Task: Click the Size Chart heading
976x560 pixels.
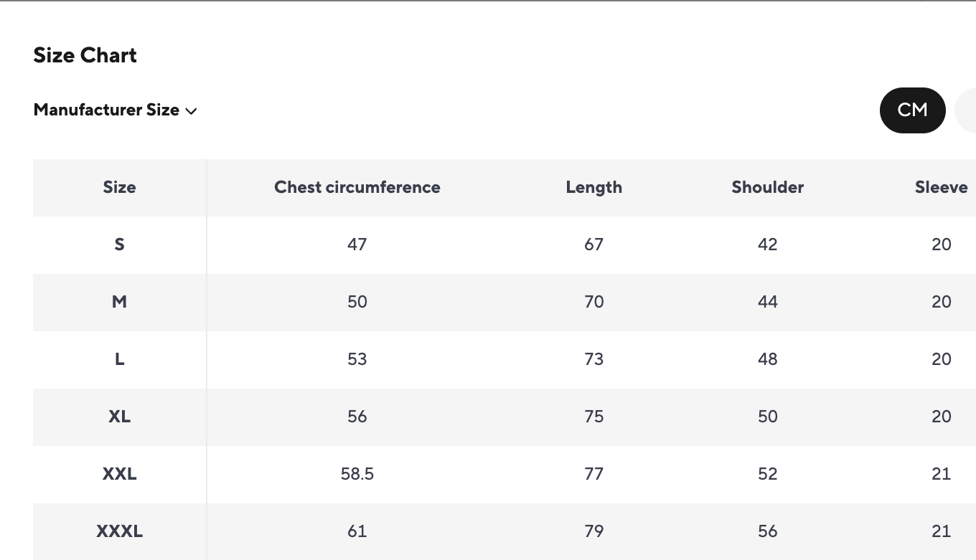Action: pyautogui.click(x=85, y=55)
